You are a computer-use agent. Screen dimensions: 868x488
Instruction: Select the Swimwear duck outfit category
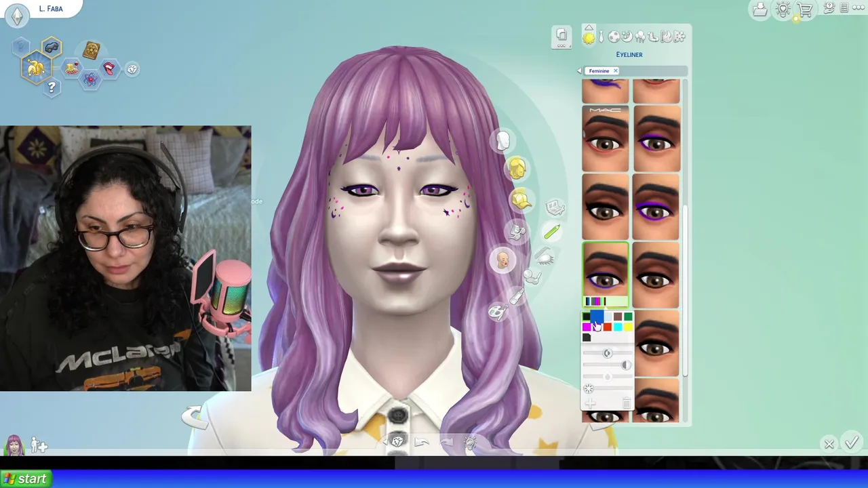(653, 37)
